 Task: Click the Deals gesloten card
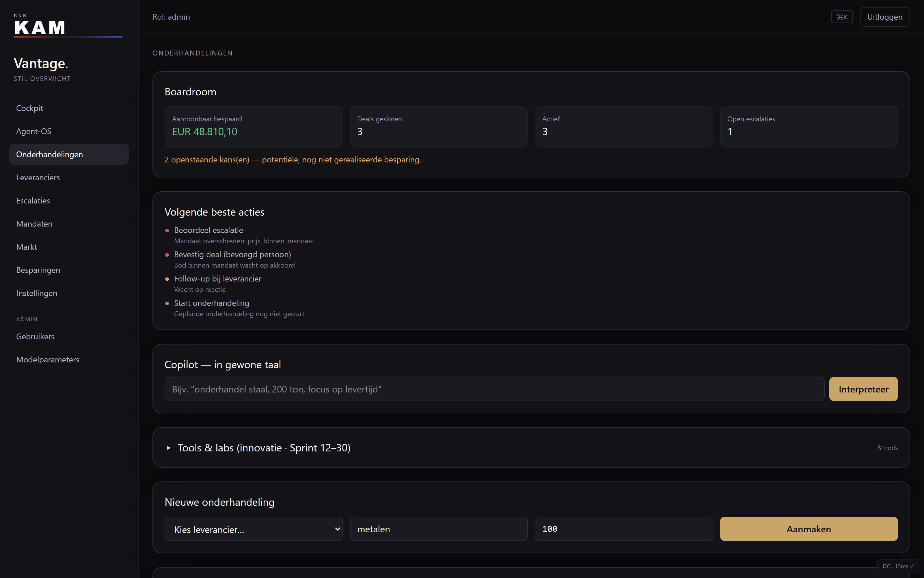click(x=439, y=127)
